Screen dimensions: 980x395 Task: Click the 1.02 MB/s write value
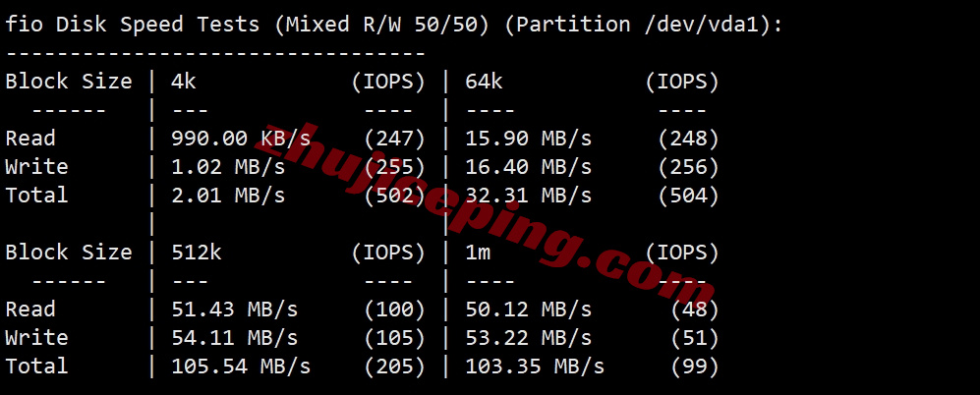tap(228, 167)
